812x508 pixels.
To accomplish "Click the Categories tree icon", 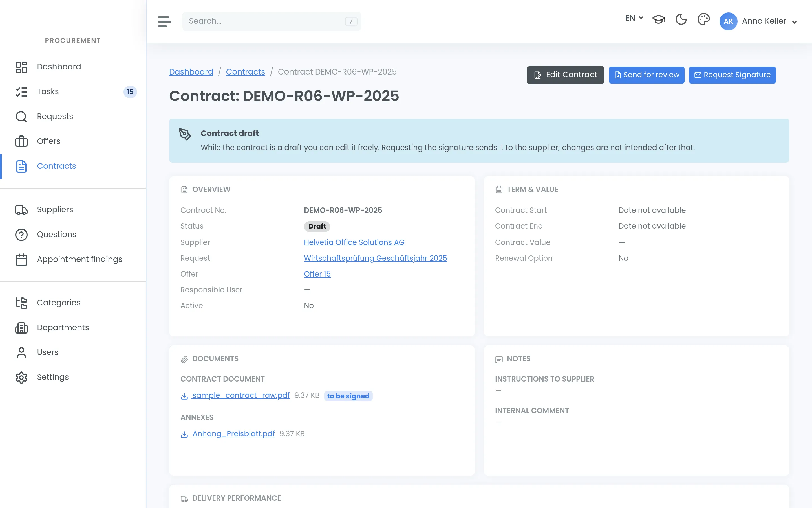I will (21, 303).
